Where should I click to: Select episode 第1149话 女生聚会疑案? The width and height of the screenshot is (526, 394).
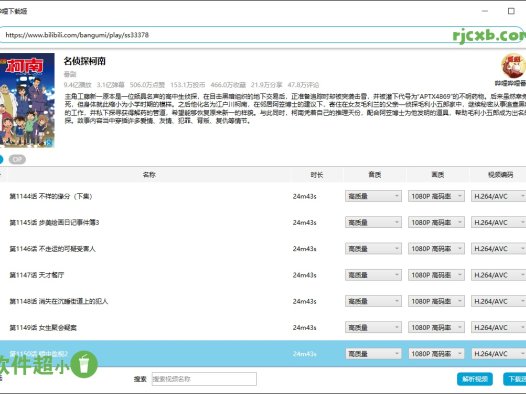tap(43, 327)
